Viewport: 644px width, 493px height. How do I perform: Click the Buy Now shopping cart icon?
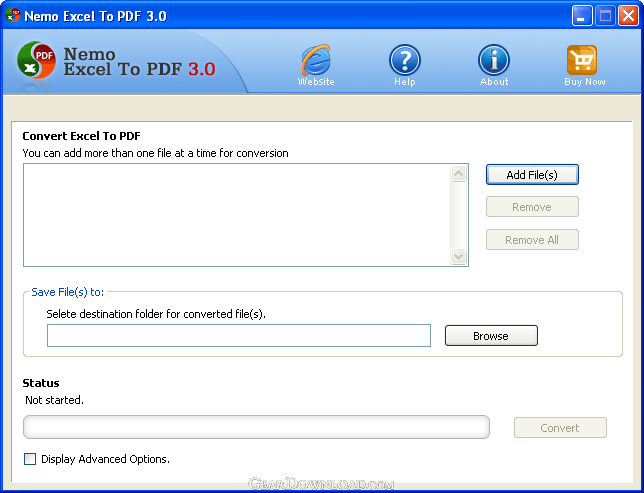tap(582, 60)
